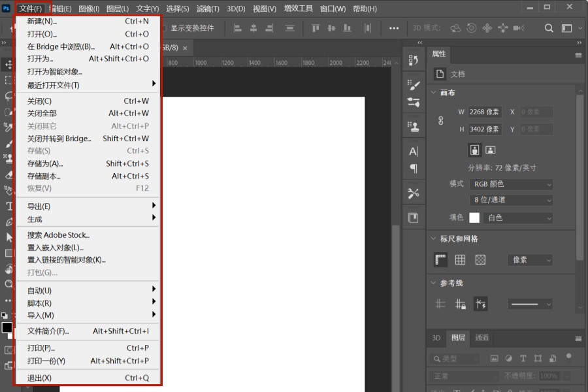Select the Zoom tool in toolbar

[x=9, y=284]
